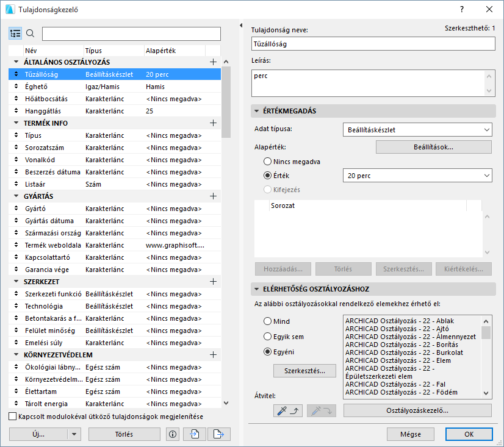Add a property to TERMÉK INFO group
This screenshot has width=504, height=447.
pyautogui.click(x=213, y=123)
